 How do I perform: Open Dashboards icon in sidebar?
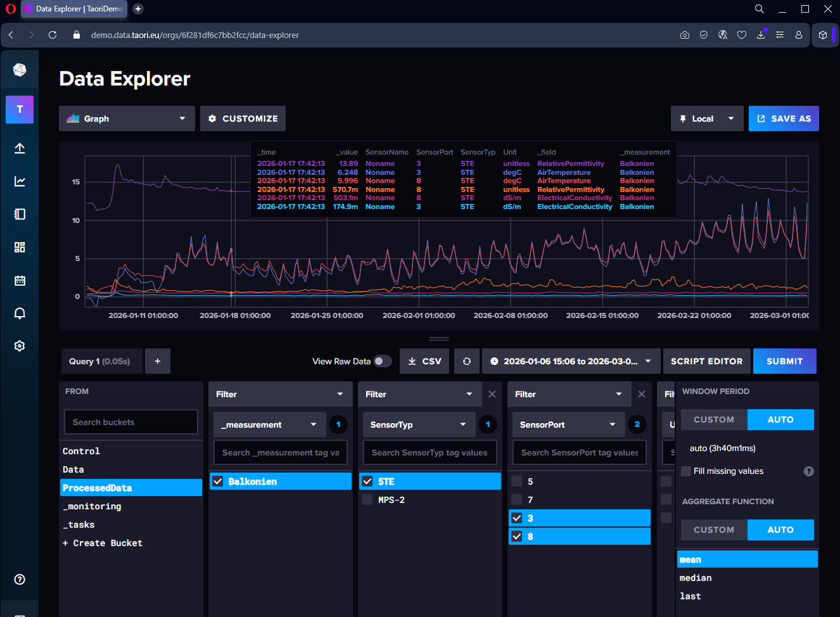tap(20, 247)
